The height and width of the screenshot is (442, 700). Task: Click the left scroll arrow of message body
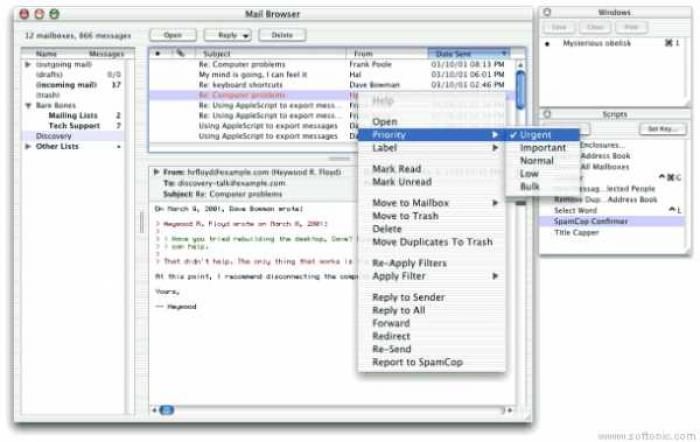pyautogui.click(x=154, y=410)
